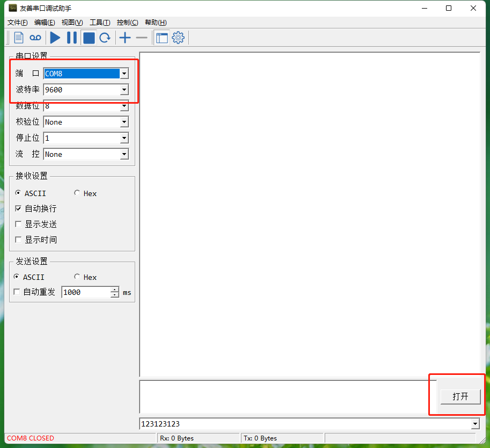Stop the connection with the stop icon
Screen dimensions: 490x448
(89, 38)
